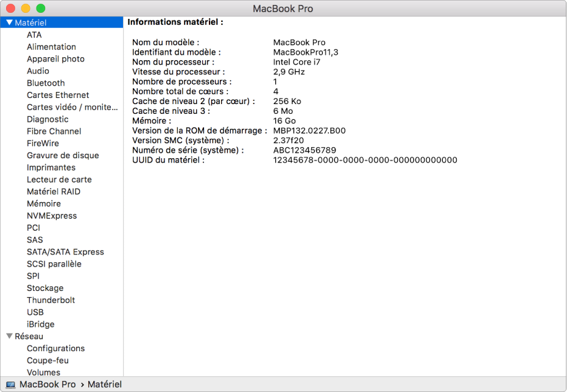Close the MacBook Pro window

click(x=11, y=9)
